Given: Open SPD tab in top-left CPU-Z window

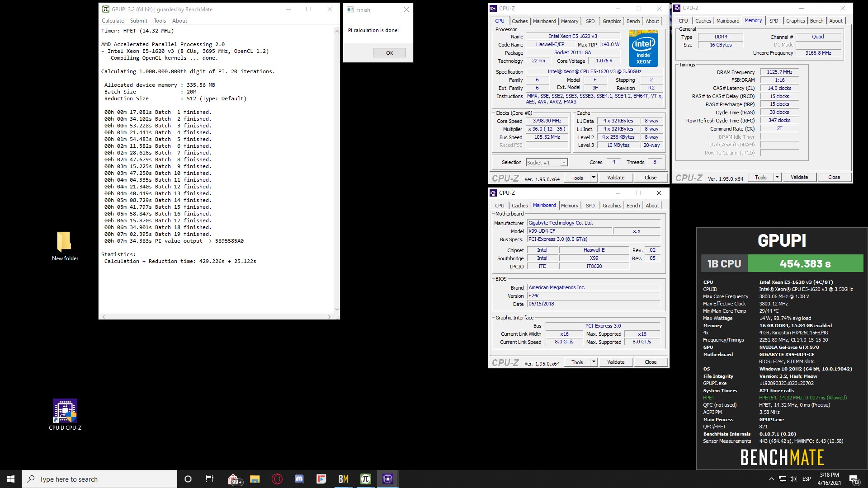Looking at the screenshot, I should (x=590, y=21).
